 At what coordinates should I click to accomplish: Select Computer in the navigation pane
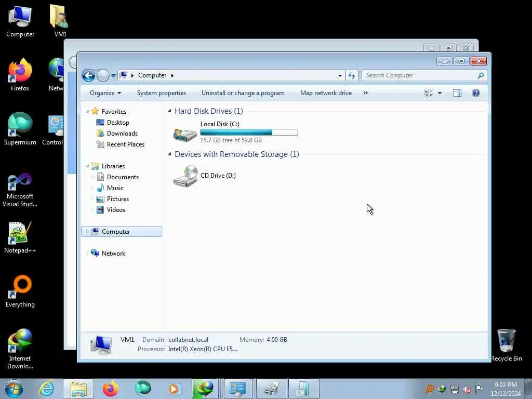(x=122, y=231)
